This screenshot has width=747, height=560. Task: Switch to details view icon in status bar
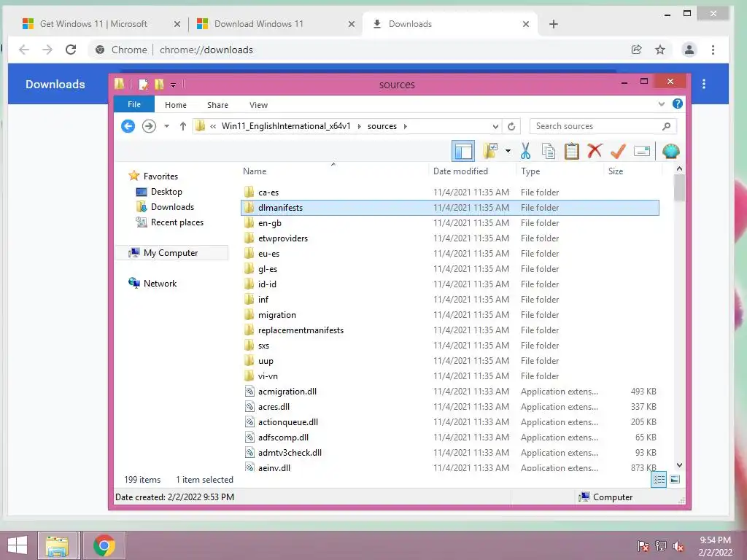tap(659, 480)
